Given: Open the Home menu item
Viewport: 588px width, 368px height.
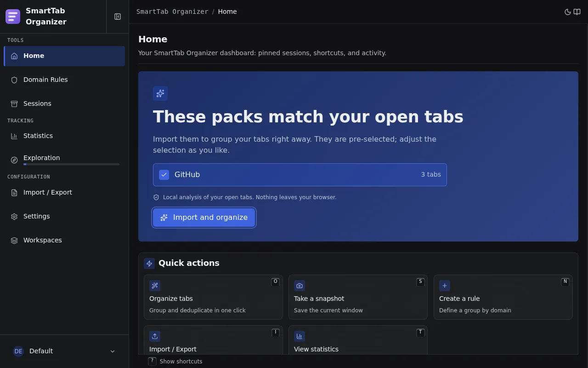Looking at the screenshot, I should tap(64, 56).
